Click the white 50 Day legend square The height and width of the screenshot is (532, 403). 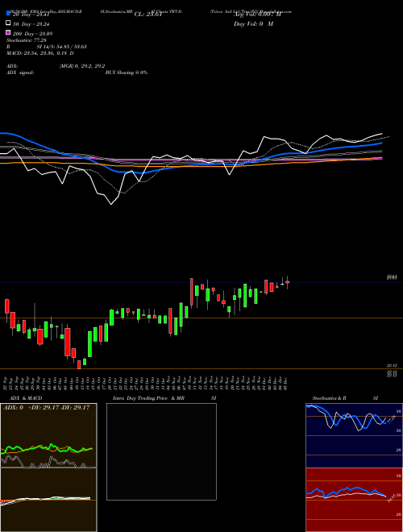click(x=9, y=23)
